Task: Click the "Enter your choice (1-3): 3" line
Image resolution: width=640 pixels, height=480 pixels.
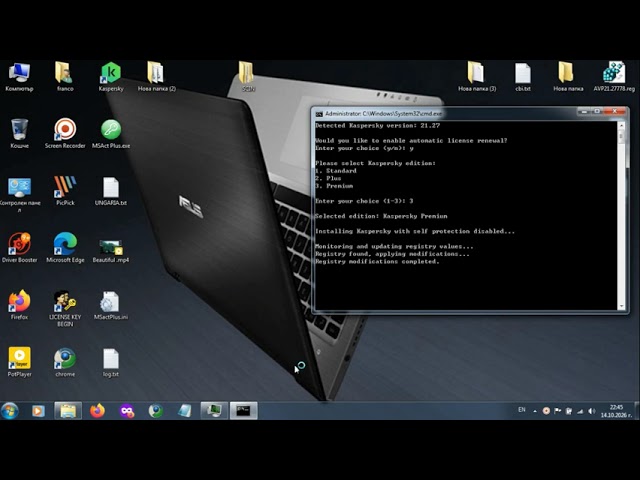Action: 364,201
